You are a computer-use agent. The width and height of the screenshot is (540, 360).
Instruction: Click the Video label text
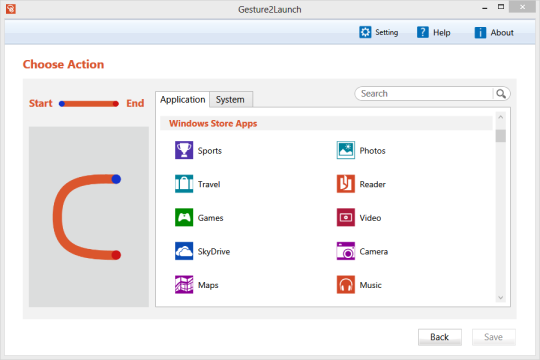click(370, 218)
